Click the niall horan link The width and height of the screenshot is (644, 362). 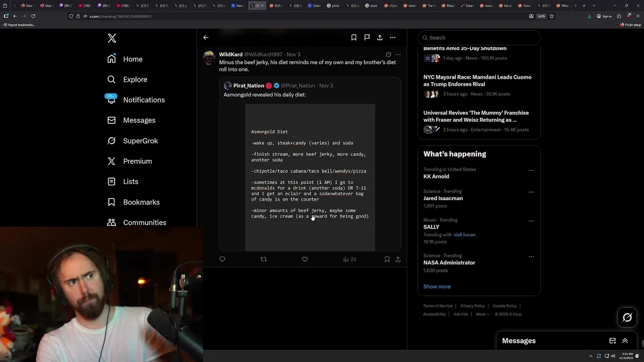tap(464, 235)
